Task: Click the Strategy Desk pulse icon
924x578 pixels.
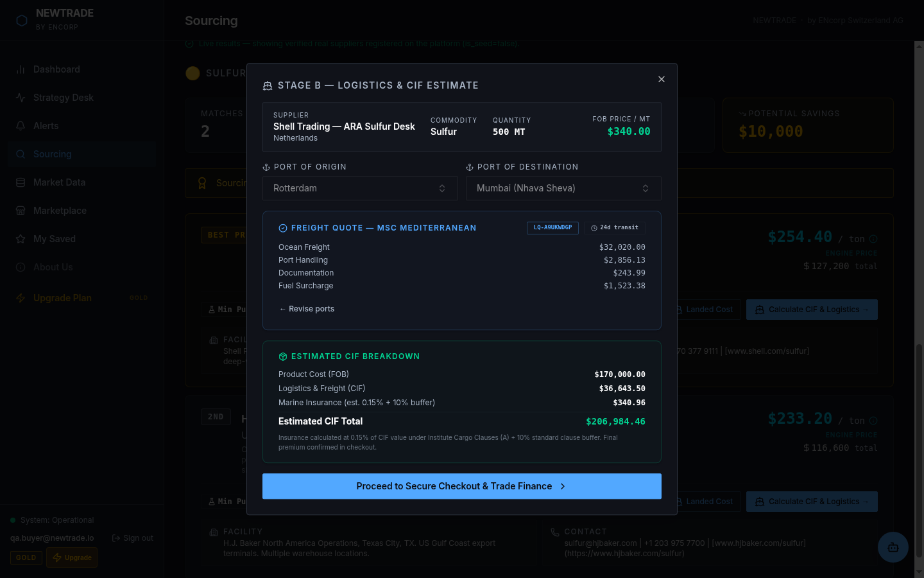Action: (21, 98)
